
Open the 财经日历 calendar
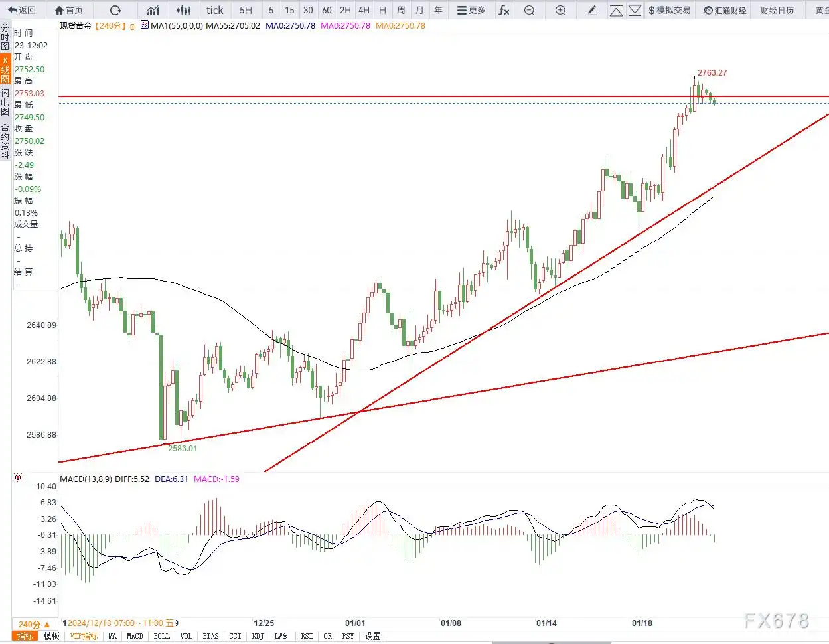point(777,10)
